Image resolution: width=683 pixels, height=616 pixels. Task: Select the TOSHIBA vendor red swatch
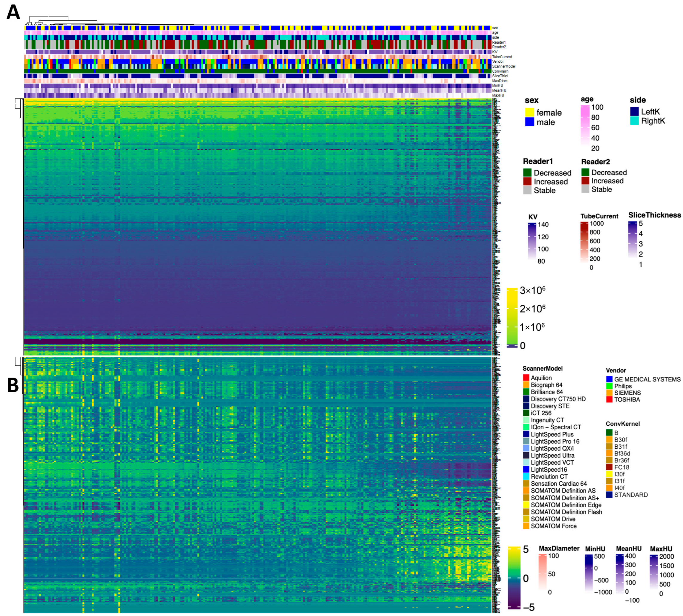[609, 399]
